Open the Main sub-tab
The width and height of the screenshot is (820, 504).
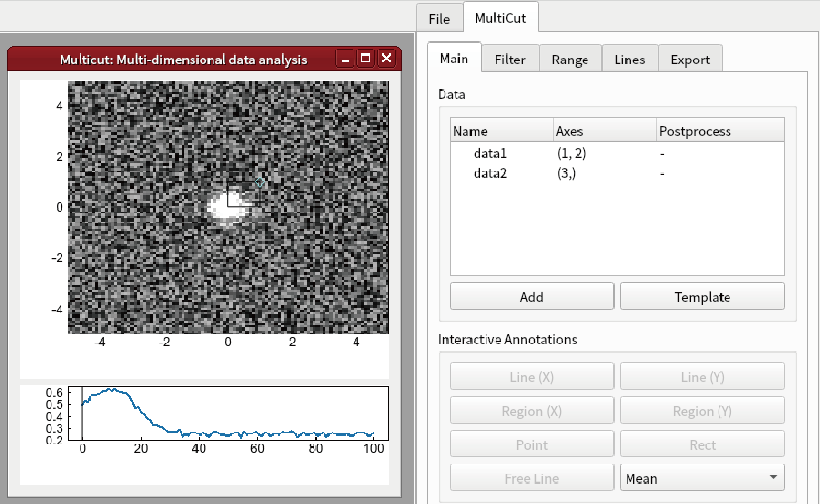tap(454, 59)
